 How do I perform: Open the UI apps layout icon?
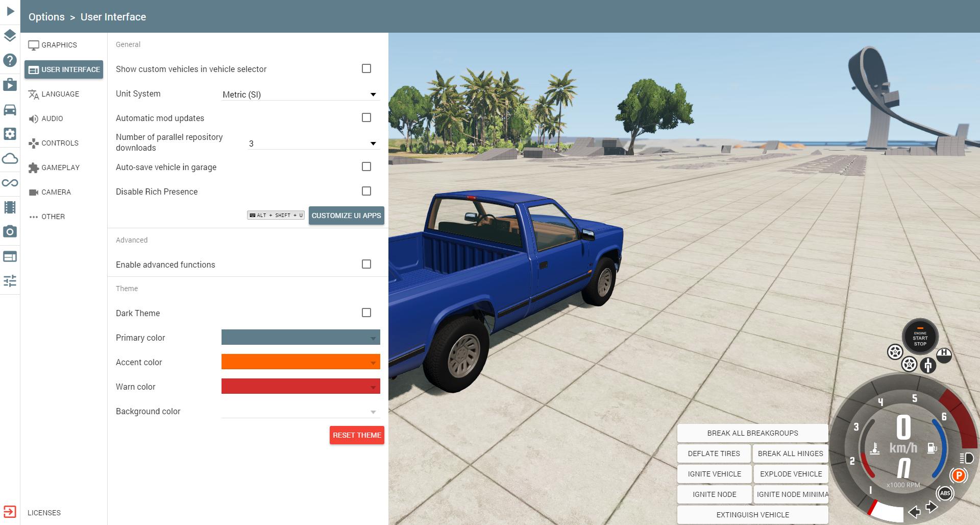click(10, 256)
